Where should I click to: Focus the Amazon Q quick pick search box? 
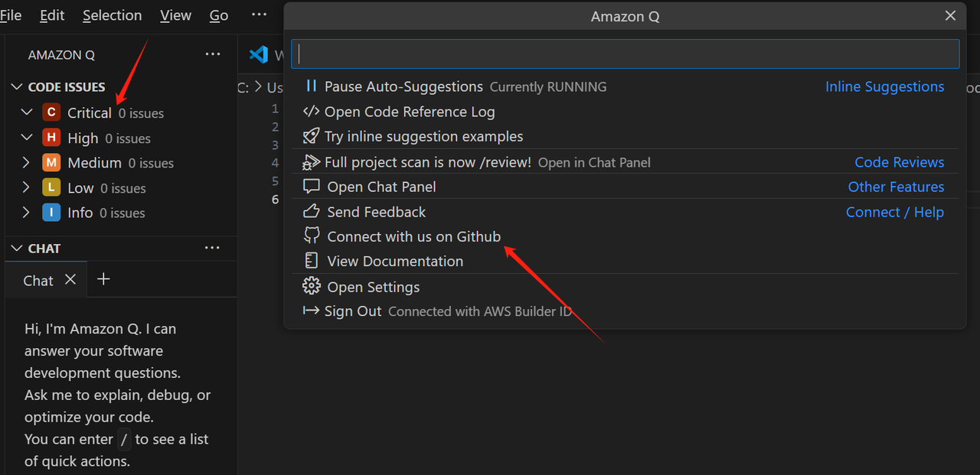(625, 54)
